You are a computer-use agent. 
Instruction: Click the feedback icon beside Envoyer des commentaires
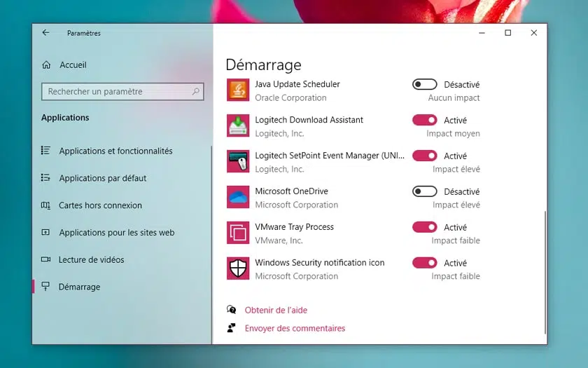coord(232,328)
